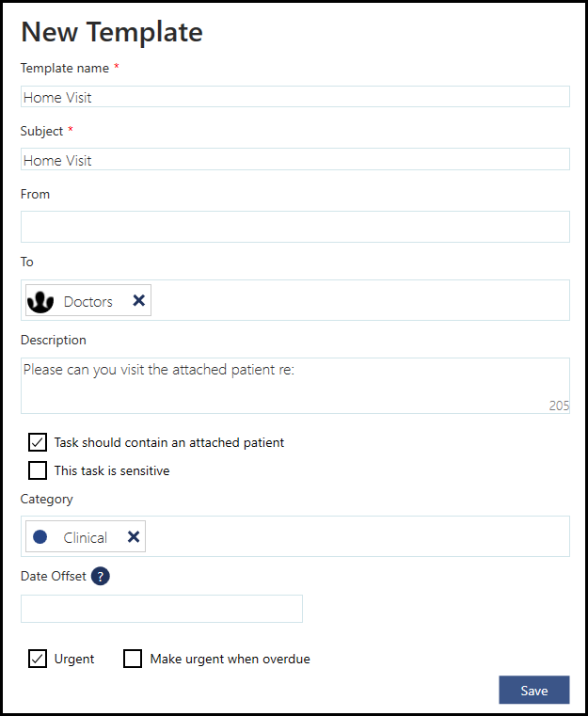
Task: Remove the Clinical category tag
Action: point(134,537)
